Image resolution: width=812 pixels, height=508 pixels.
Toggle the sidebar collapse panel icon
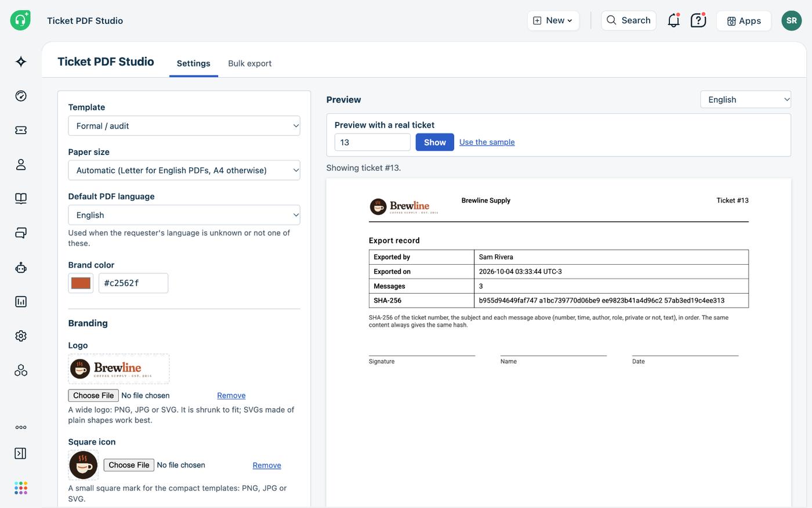(x=20, y=453)
